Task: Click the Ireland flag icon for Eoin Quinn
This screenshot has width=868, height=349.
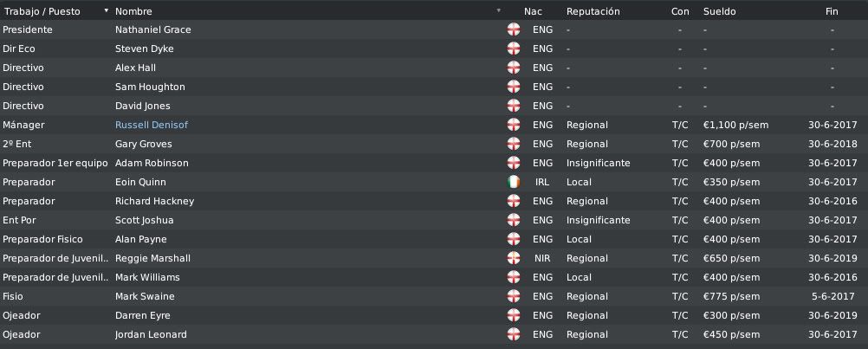Action: (514, 182)
